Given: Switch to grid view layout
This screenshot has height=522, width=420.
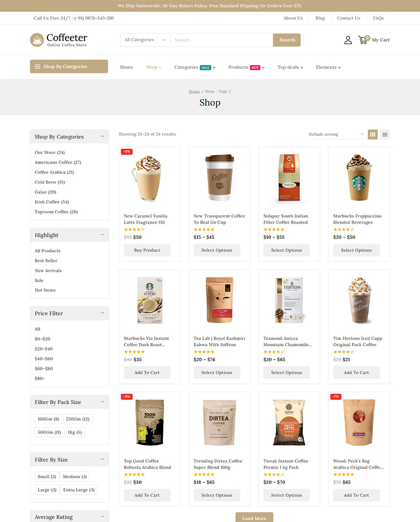Looking at the screenshot, I should [373, 134].
